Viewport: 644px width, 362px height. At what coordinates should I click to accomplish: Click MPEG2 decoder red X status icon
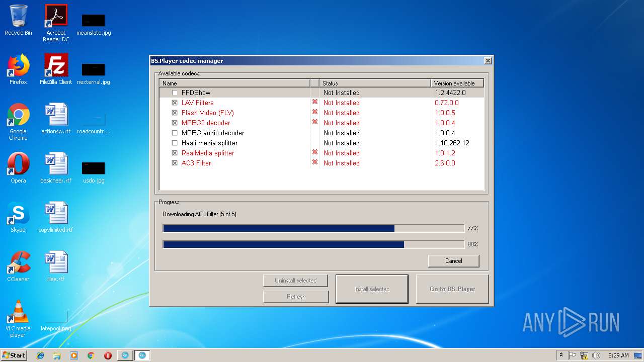coord(315,122)
